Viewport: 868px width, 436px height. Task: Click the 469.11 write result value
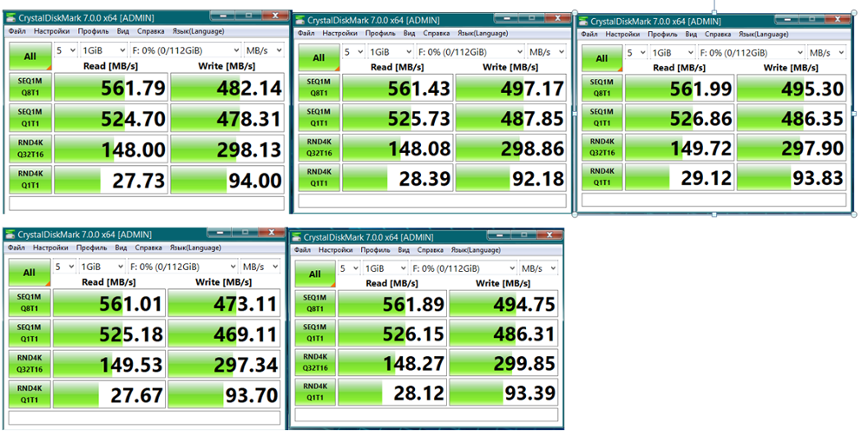pyautogui.click(x=246, y=334)
